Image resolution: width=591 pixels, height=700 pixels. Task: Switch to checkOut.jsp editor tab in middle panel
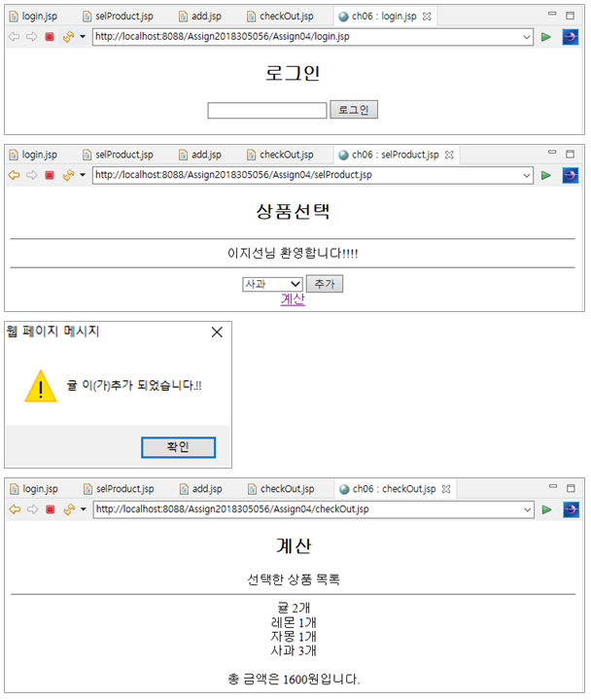pos(280,155)
